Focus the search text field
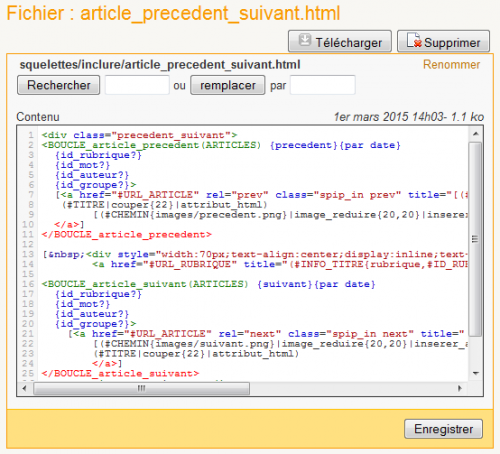Viewport: 500px width, 454px height. pyautogui.click(x=137, y=85)
